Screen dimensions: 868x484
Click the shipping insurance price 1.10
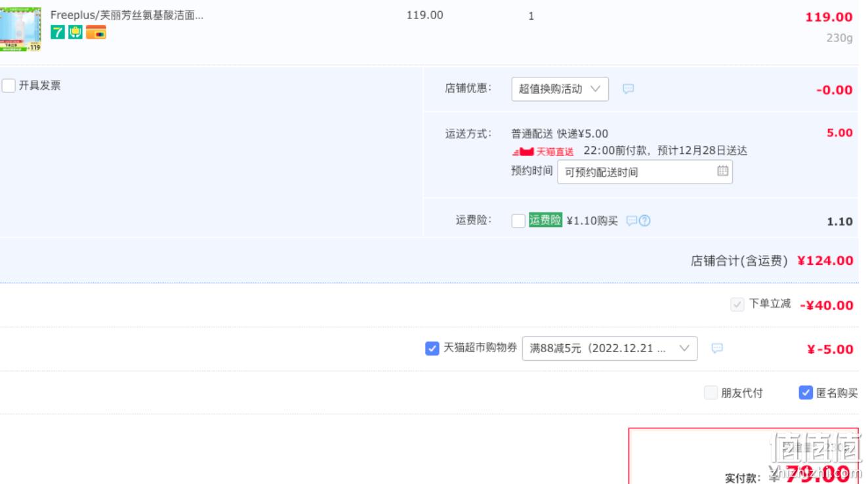point(840,222)
